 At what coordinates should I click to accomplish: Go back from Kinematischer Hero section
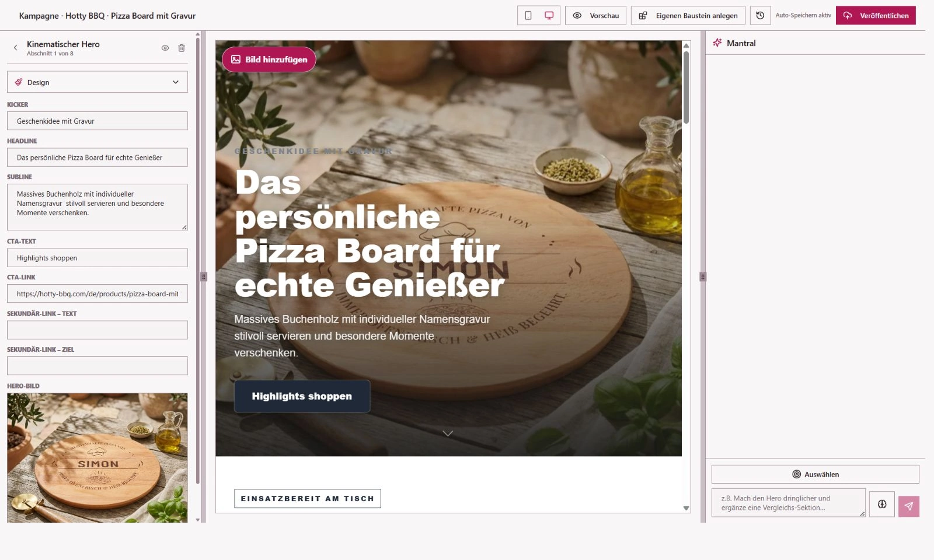pyautogui.click(x=15, y=48)
